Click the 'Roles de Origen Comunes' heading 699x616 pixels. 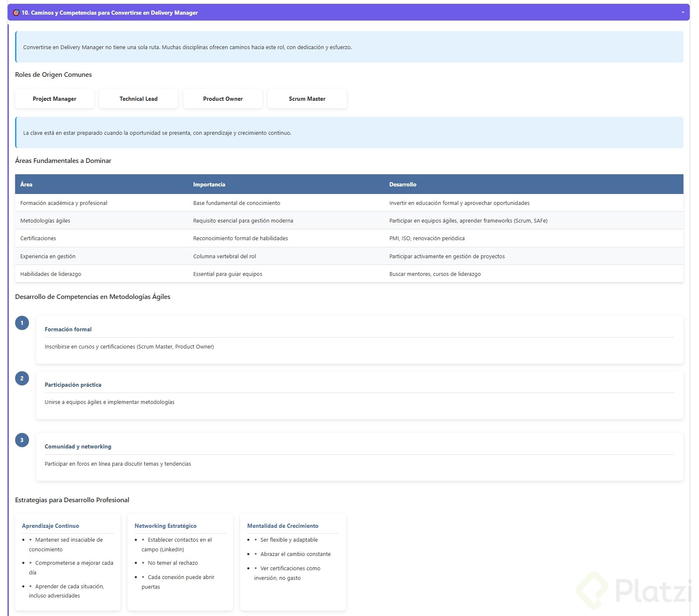coord(53,74)
